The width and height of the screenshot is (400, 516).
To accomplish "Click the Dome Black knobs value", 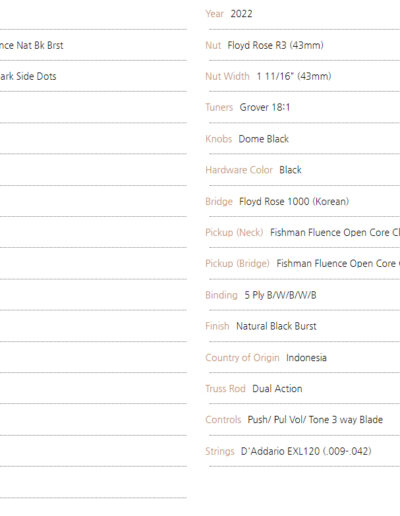I will [x=263, y=139].
